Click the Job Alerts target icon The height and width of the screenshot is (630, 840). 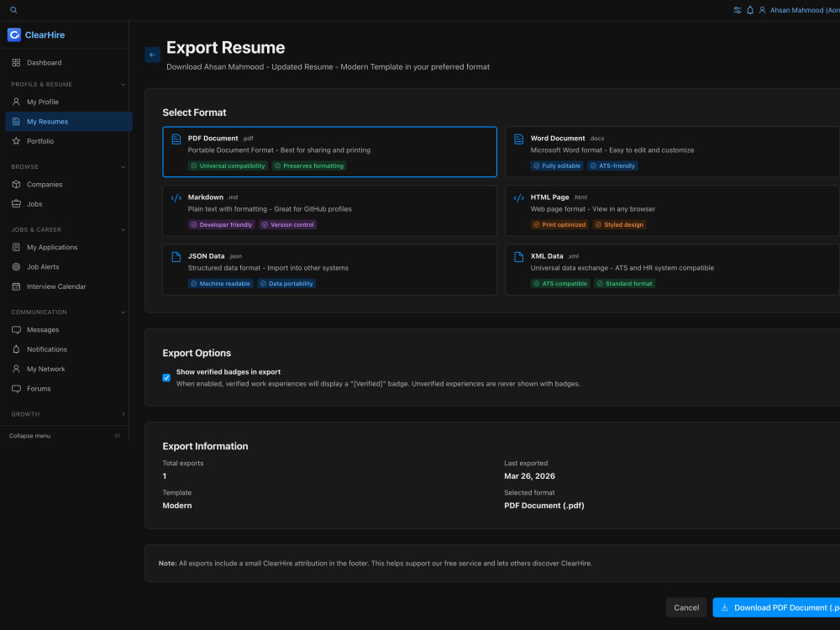point(16,267)
